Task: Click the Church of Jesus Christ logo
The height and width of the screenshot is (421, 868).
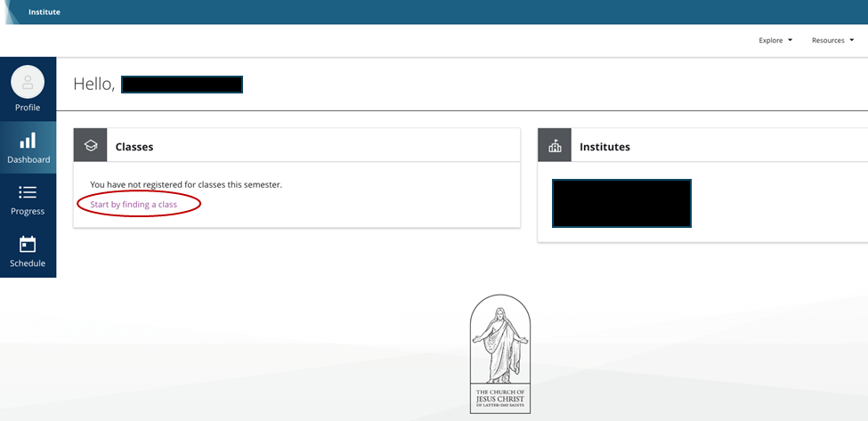Action: tap(499, 353)
